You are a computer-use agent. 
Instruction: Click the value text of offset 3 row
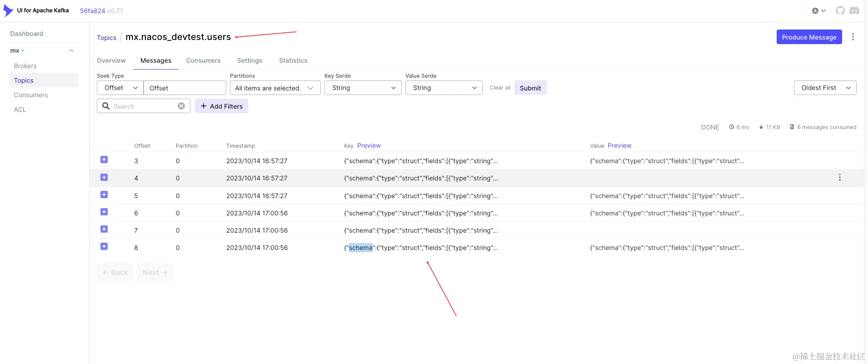pos(667,161)
